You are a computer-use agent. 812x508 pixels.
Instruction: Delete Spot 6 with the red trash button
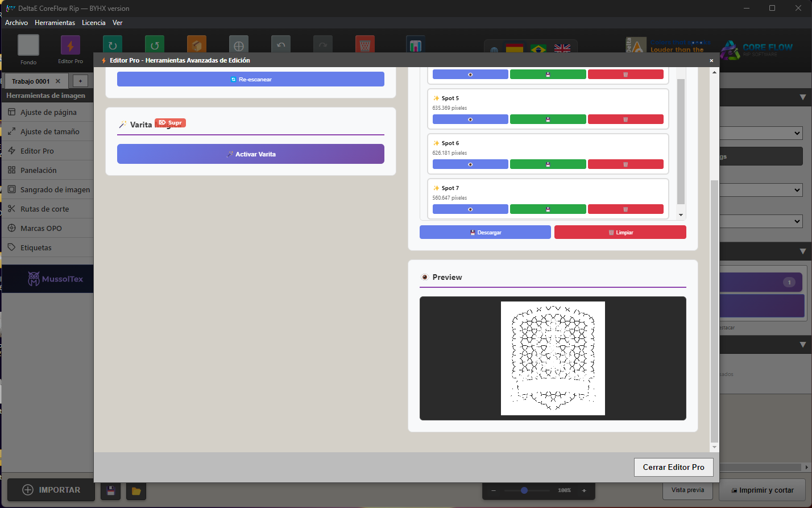point(625,164)
